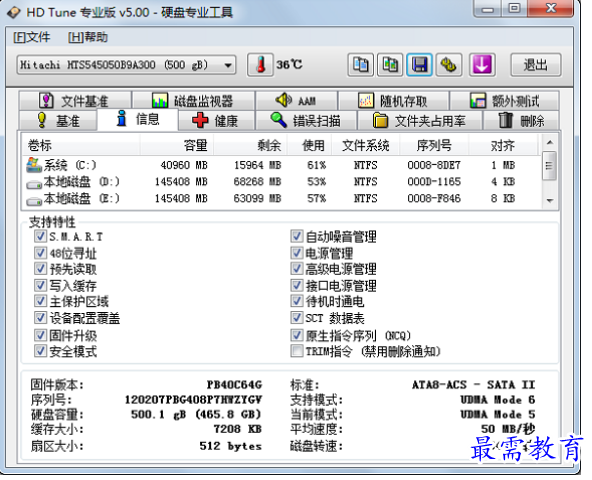592x480 pixels.
Task: Click the purple down-arrow minimize-to-tray icon
Action: click(x=482, y=65)
